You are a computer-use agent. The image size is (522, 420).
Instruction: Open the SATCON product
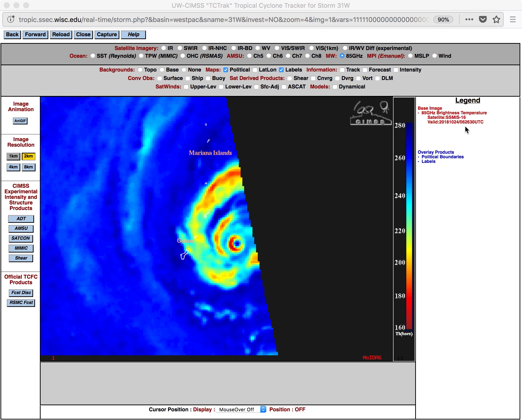tap(21, 239)
